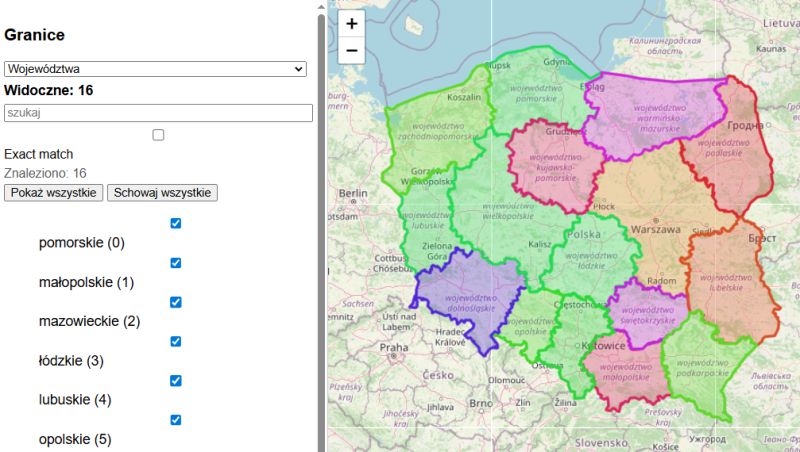This screenshot has height=452, width=800.
Task: Uncheck the małopolskie (1) checkbox
Action: coord(176,263)
